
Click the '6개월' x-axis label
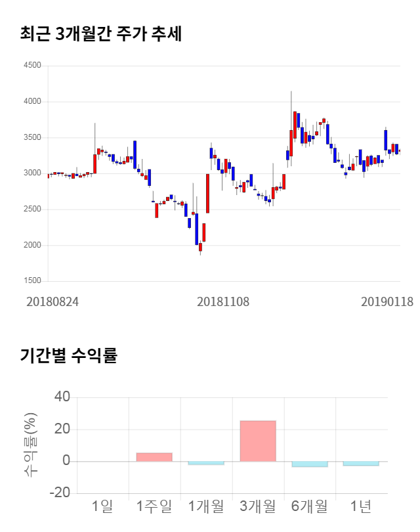pyautogui.click(x=310, y=506)
